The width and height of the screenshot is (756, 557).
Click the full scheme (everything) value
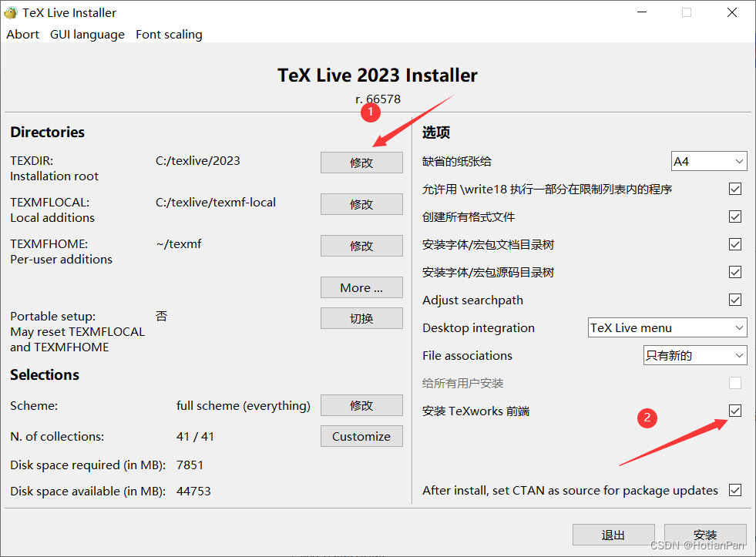243,406
